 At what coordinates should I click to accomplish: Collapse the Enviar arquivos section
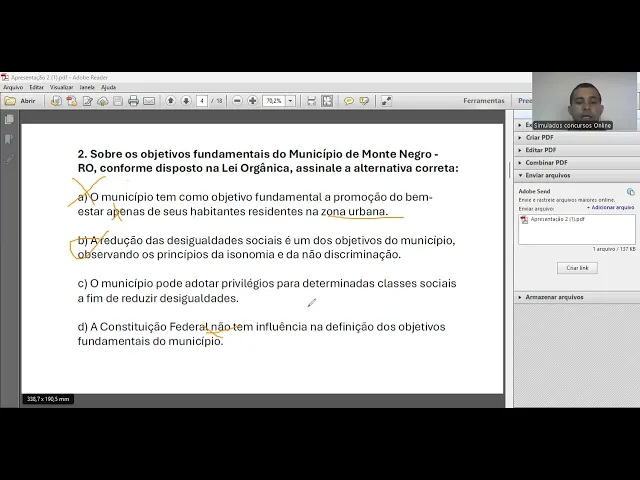[577, 176]
